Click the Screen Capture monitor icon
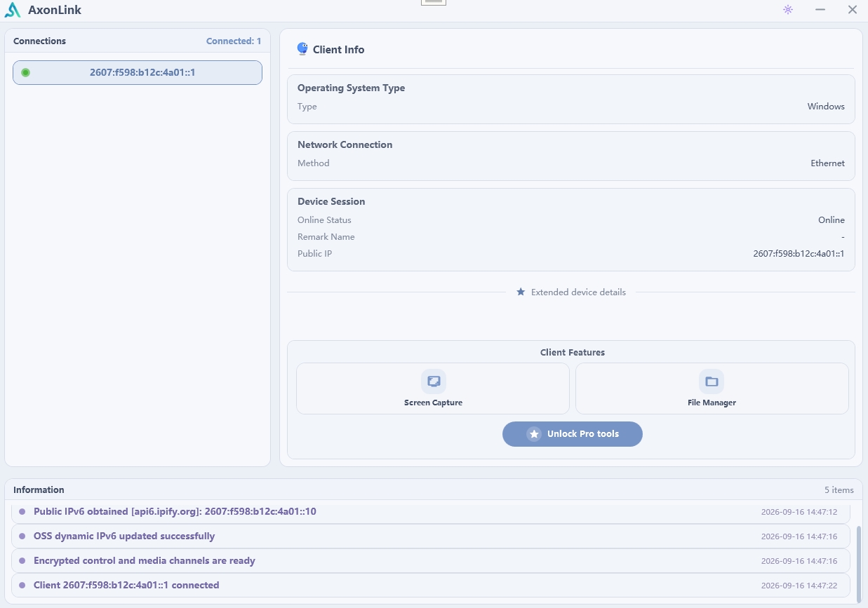 434,381
